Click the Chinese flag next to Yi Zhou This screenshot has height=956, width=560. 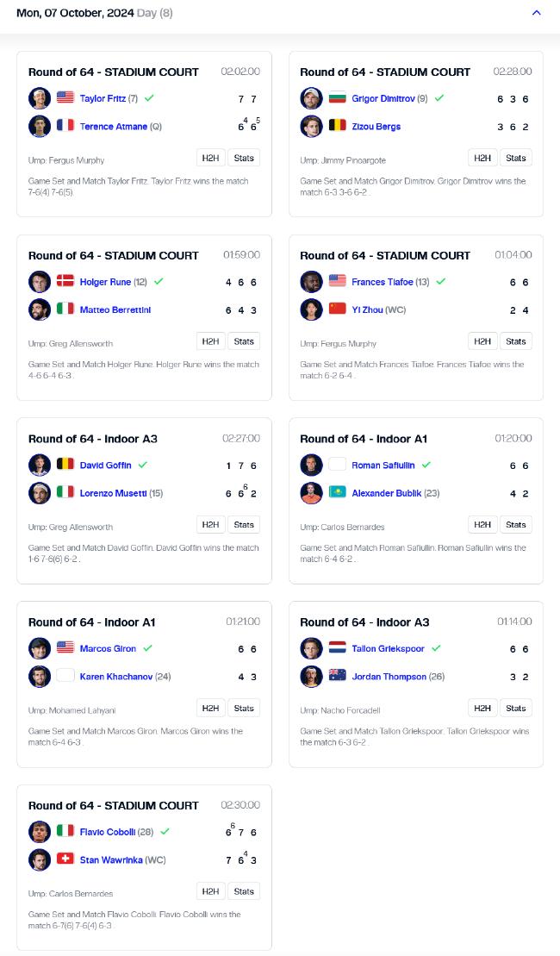(338, 309)
